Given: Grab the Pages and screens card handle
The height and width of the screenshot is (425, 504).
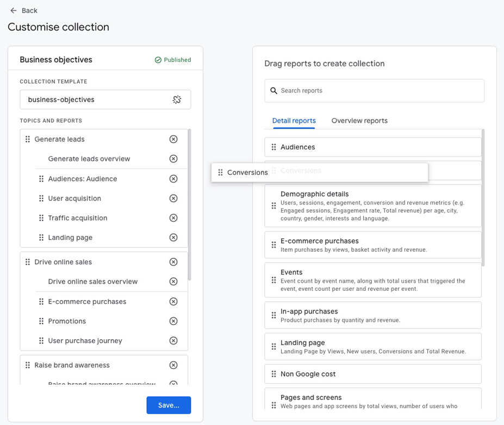Looking at the screenshot, I should tap(273, 405).
